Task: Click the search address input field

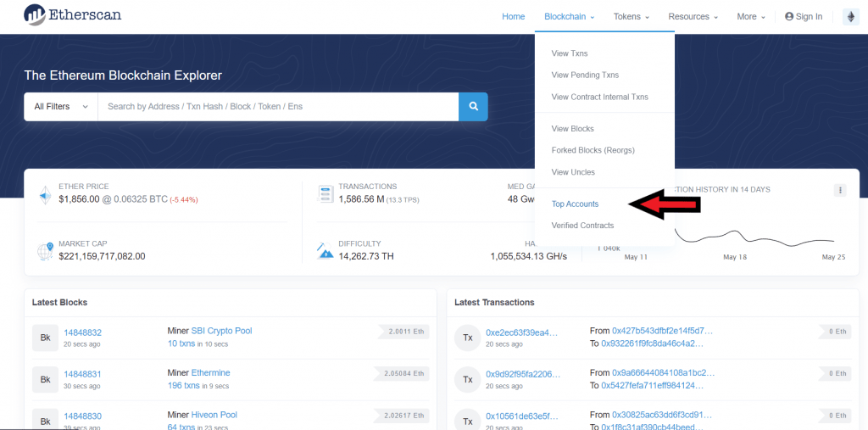Action: (x=277, y=107)
